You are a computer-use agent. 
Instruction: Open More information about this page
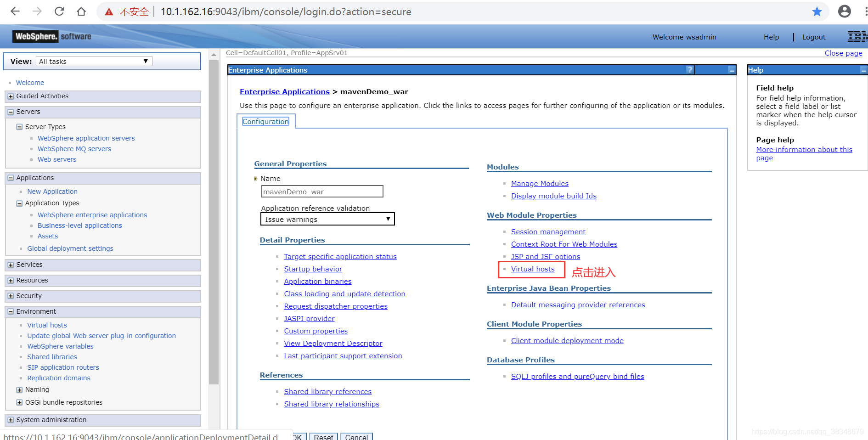(x=804, y=154)
